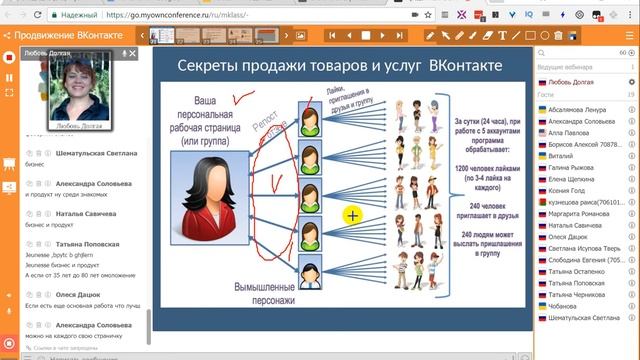Bookmark page with the star icon
Viewport: 640px width, 360px height.
(428, 15)
